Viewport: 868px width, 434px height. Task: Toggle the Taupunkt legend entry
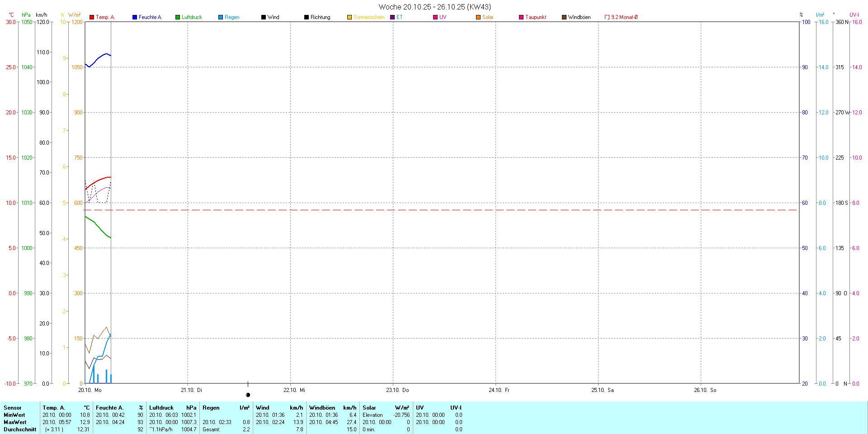(535, 17)
